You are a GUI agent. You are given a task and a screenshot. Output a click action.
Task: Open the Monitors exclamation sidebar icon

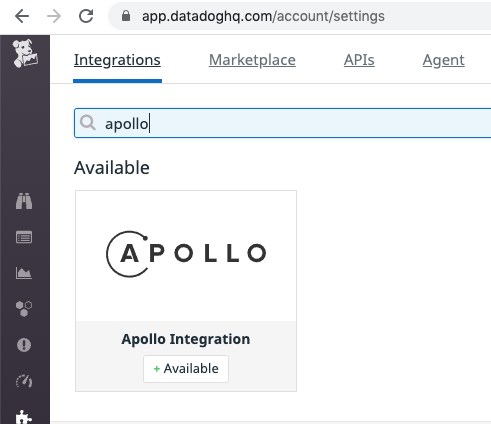tap(24, 345)
